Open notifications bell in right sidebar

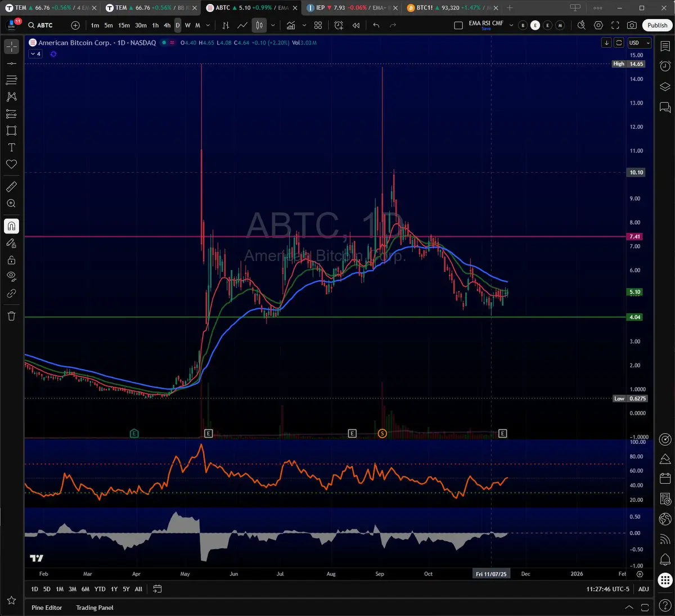point(665,559)
